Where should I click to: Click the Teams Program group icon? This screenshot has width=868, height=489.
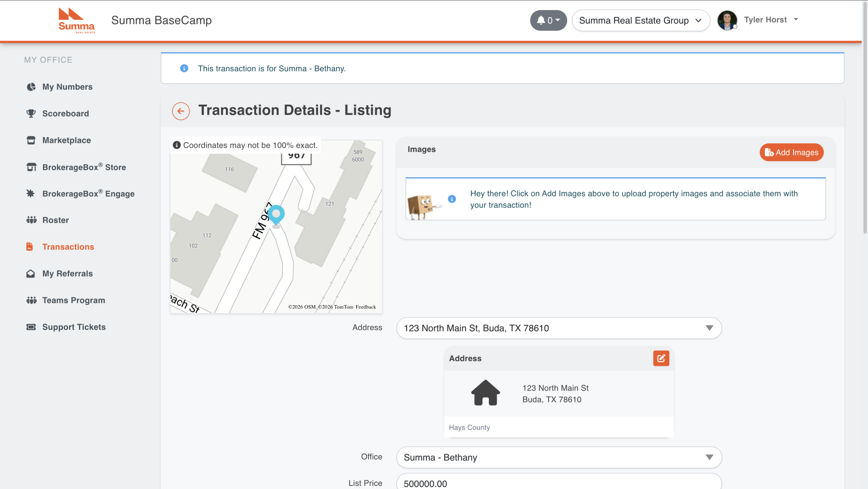(x=31, y=300)
